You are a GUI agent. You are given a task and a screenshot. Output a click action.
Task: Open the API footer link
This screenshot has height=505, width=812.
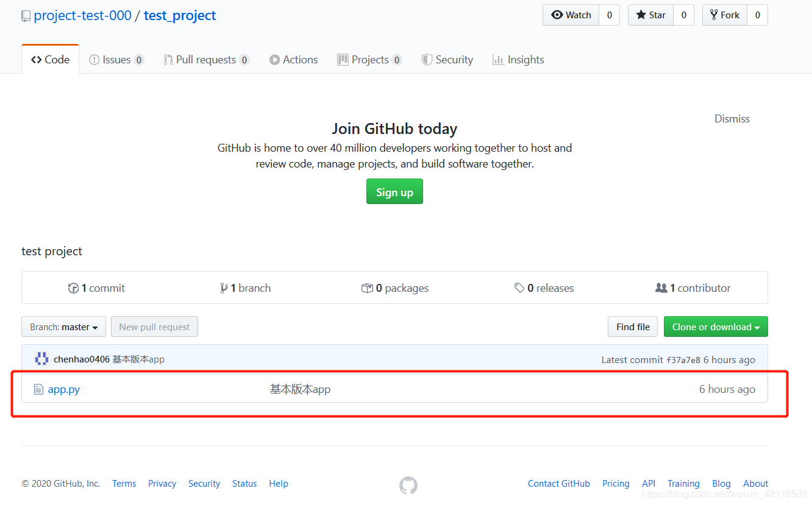[x=649, y=484]
